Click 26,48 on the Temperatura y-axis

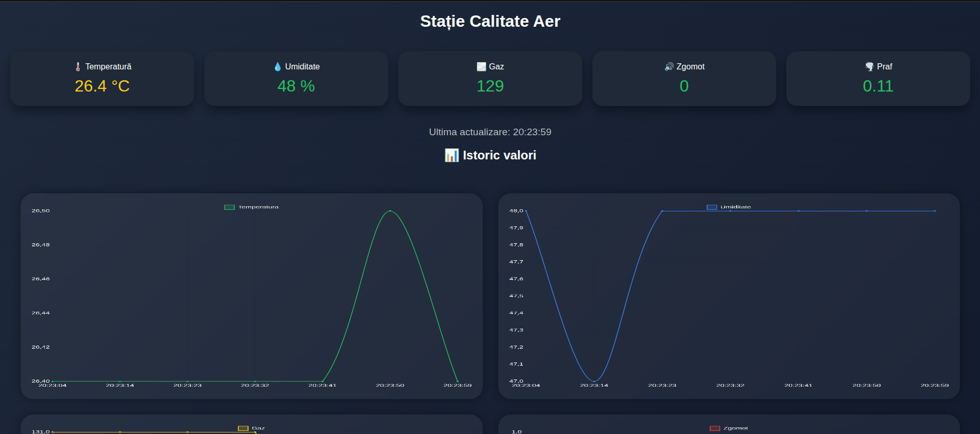coord(41,245)
